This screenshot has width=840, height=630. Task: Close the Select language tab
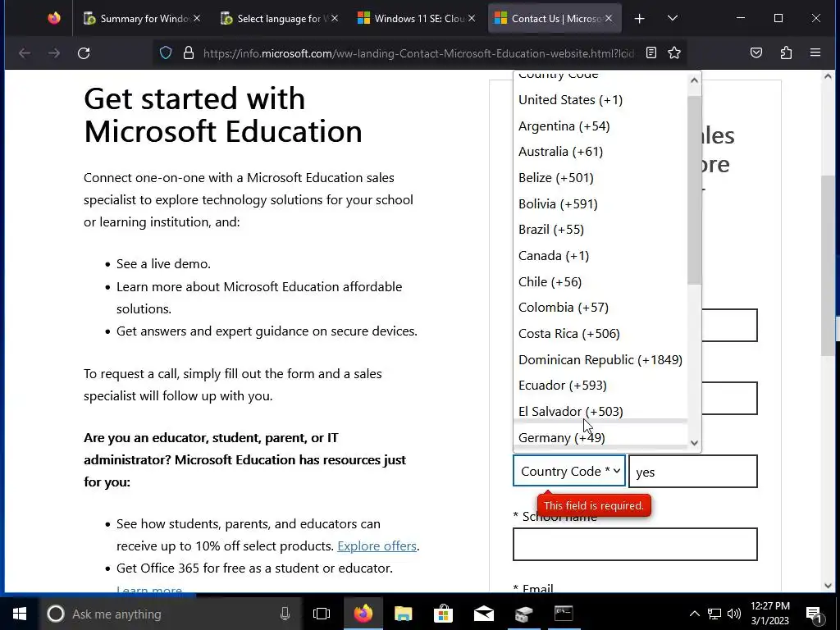pyautogui.click(x=335, y=18)
